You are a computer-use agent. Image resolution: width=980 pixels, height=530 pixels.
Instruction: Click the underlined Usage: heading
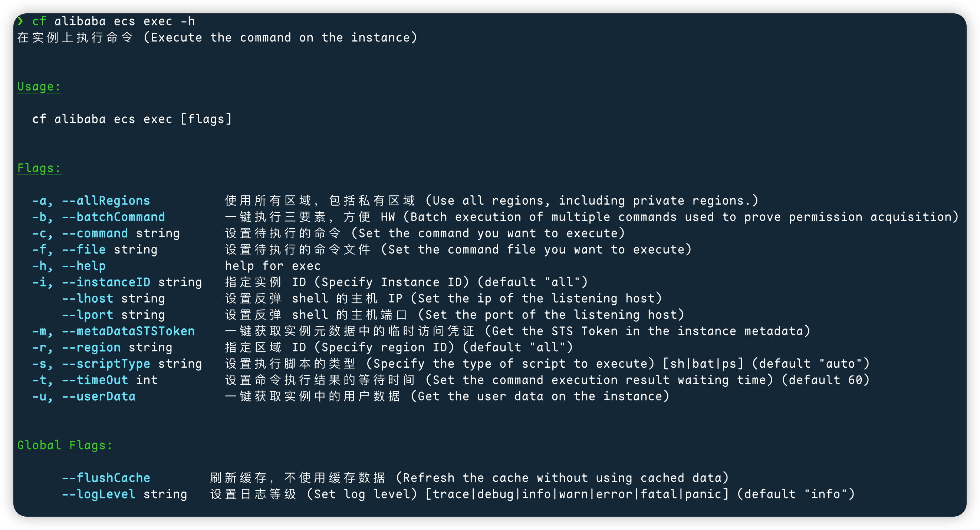39,87
